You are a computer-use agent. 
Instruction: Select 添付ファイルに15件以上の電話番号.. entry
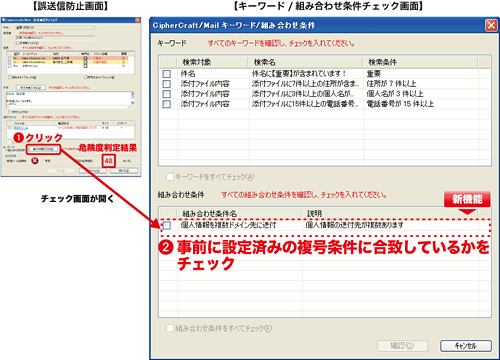(x=305, y=104)
